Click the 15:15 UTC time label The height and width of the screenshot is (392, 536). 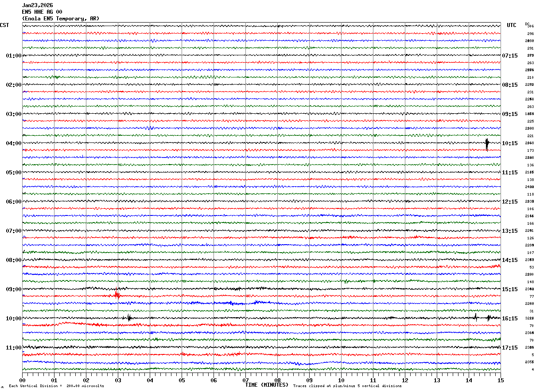click(510, 289)
